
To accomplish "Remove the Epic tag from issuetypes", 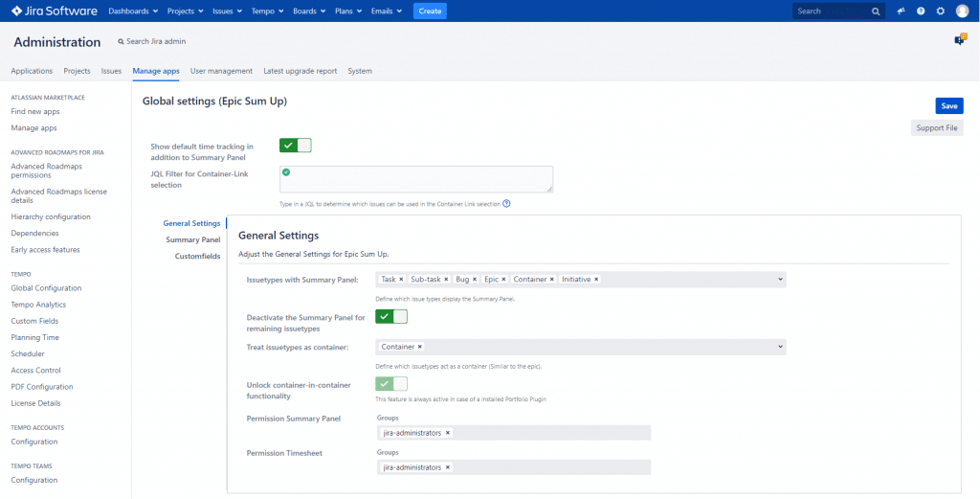I will (503, 280).
